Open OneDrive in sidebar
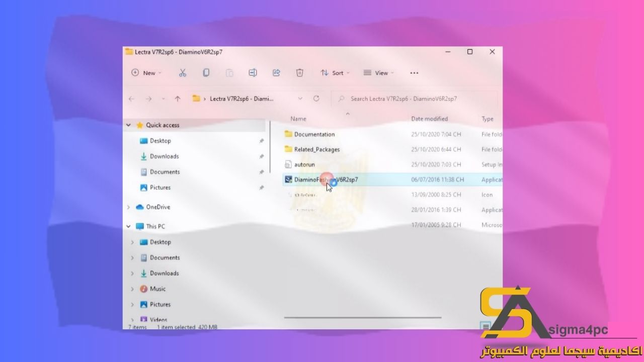 (x=158, y=207)
